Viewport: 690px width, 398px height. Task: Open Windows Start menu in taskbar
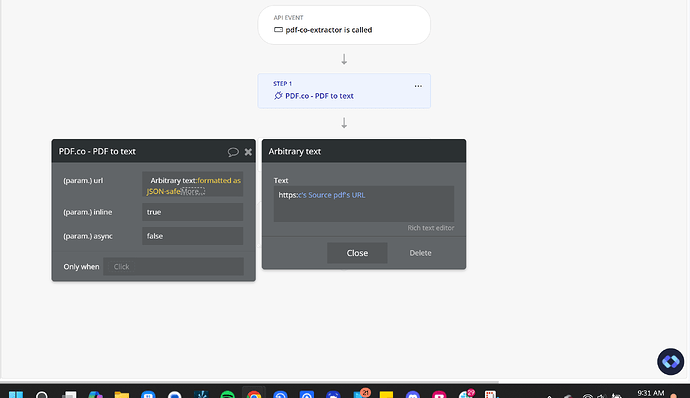pyautogui.click(x=16, y=395)
